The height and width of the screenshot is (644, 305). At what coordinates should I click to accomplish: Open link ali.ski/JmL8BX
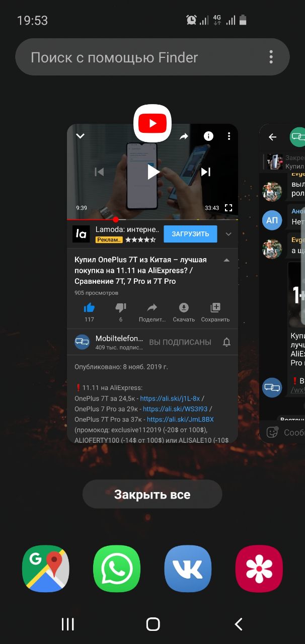pyautogui.click(x=180, y=419)
